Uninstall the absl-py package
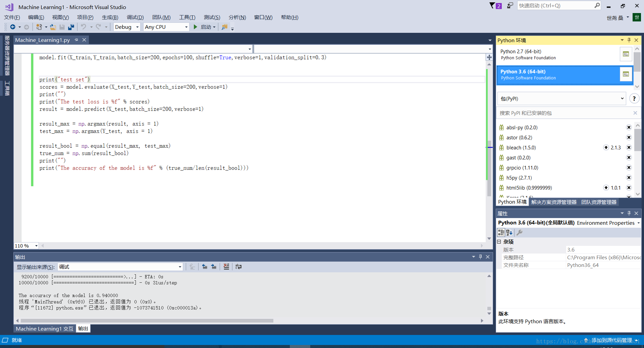The width and height of the screenshot is (644, 348). point(629,127)
